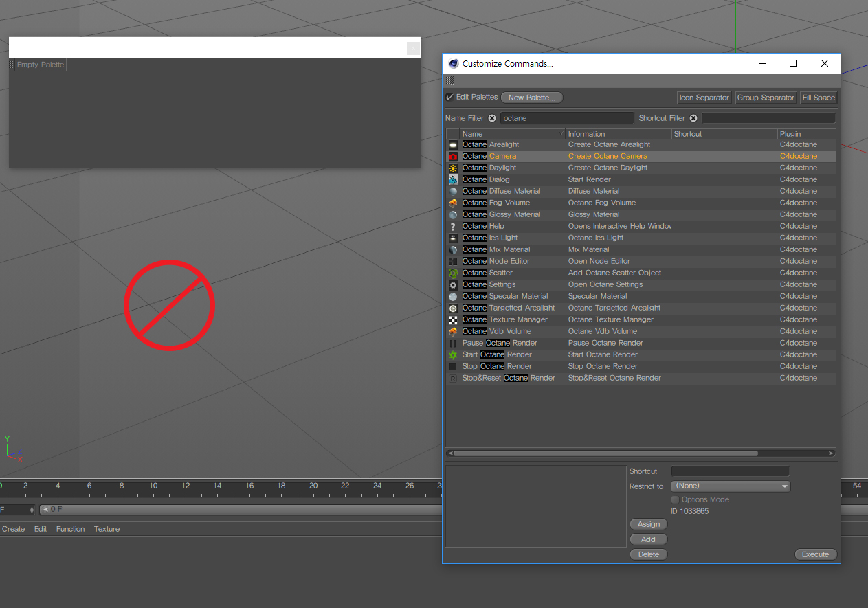Select the 'Opens Interactive Help Window' information cell

(619, 226)
